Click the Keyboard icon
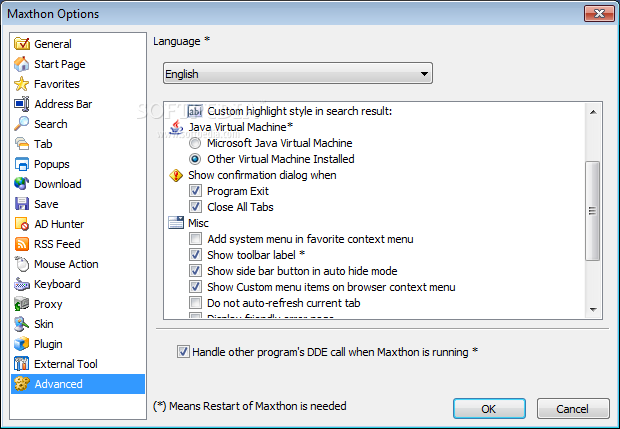 22,284
